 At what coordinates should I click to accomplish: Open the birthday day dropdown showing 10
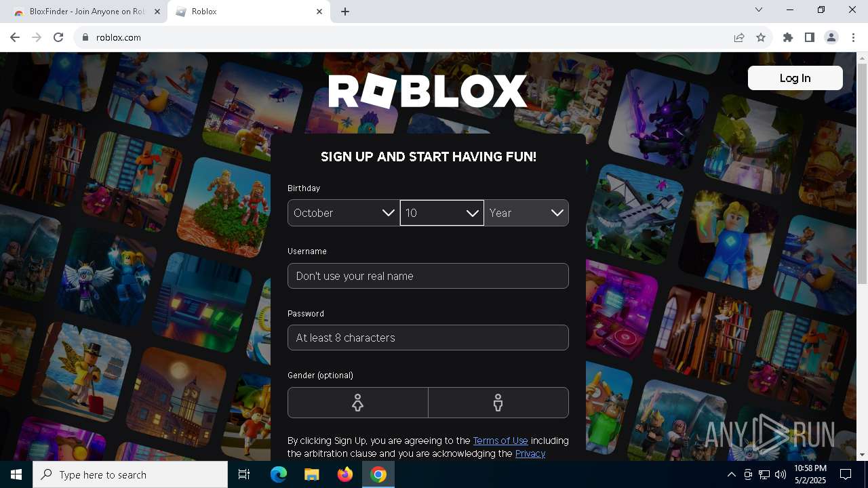point(442,213)
